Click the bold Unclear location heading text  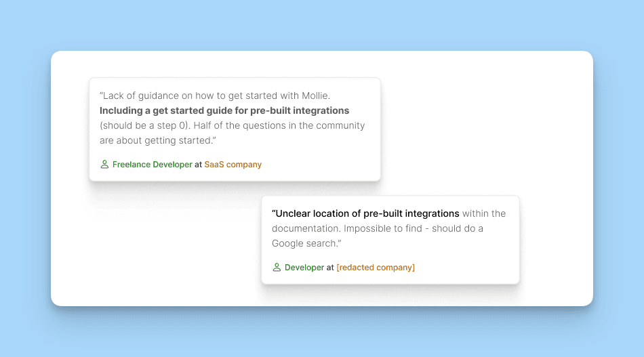[x=365, y=214]
